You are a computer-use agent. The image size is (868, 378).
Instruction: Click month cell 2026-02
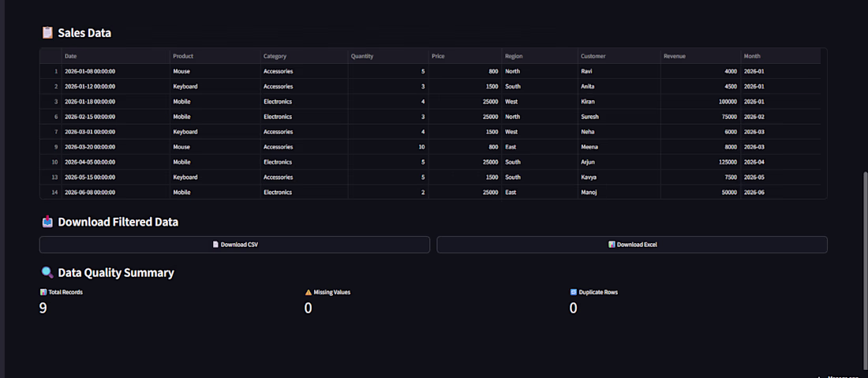(780, 117)
